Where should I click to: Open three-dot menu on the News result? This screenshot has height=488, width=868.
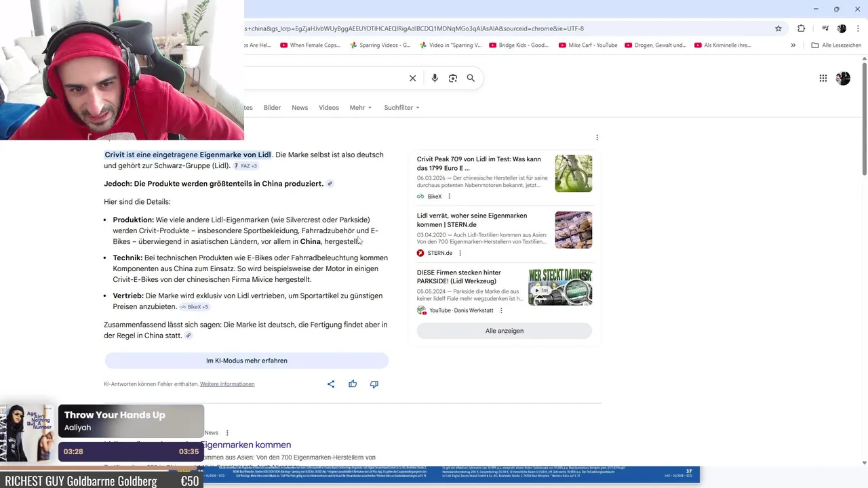227,432
